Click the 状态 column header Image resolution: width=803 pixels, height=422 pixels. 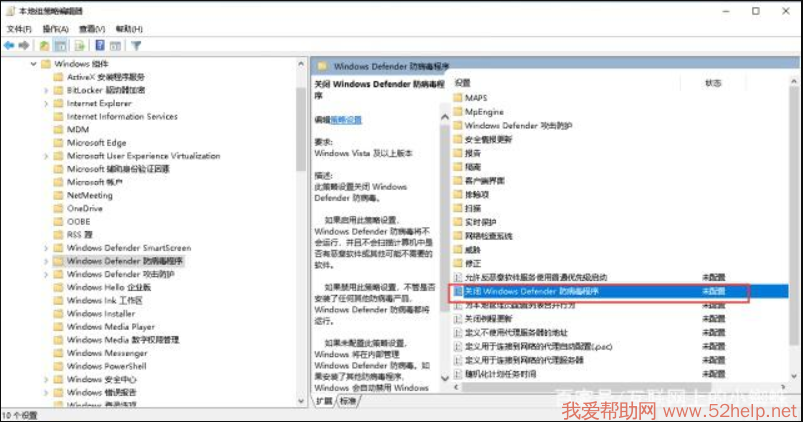click(x=712, y=83)
